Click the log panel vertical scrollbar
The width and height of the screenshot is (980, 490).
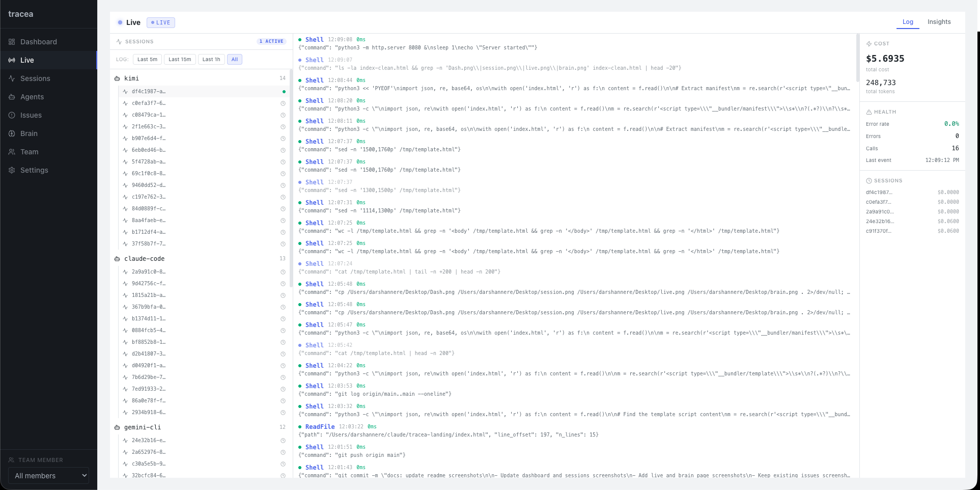pyautogui.click(x=857, y=59)
